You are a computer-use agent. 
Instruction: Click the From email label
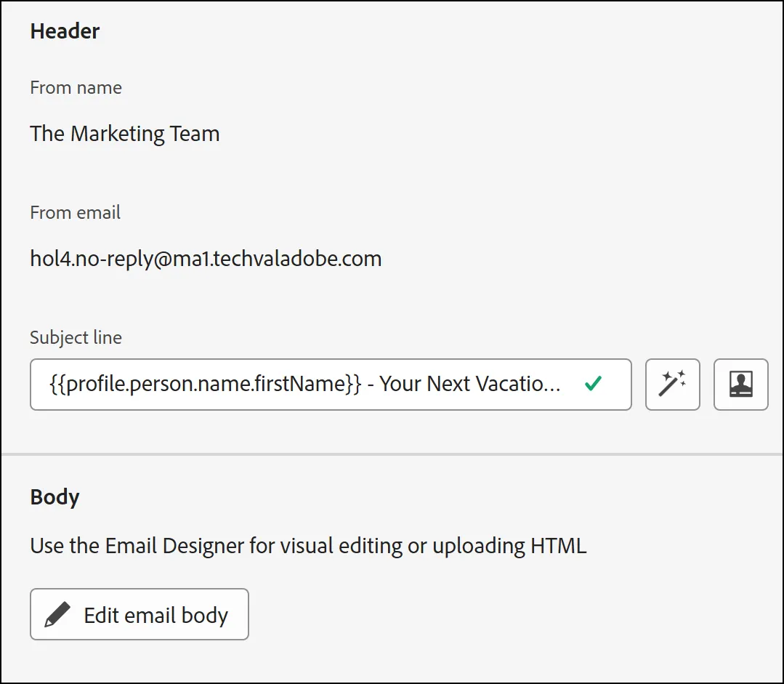click(x=75, y=213)
